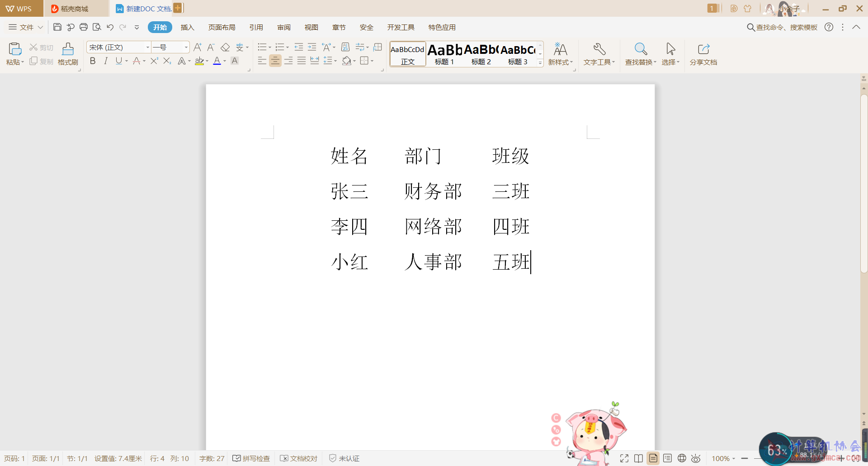Switch to reading layout book icon
Screen dimensions: 868x466
click(x=638, y=458)
